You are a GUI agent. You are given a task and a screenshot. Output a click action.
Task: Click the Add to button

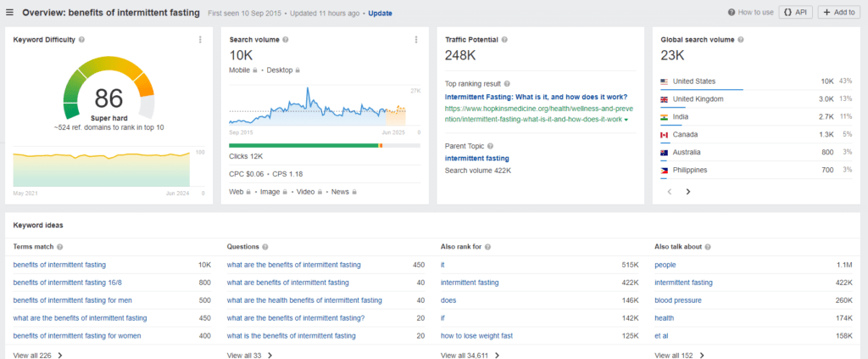tap(839, 12)
